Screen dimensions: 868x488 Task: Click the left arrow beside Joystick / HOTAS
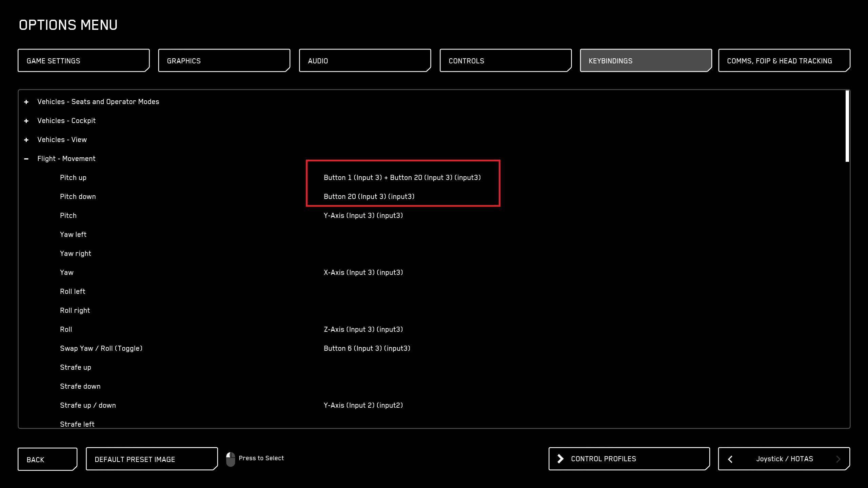(x=731, y=459)
